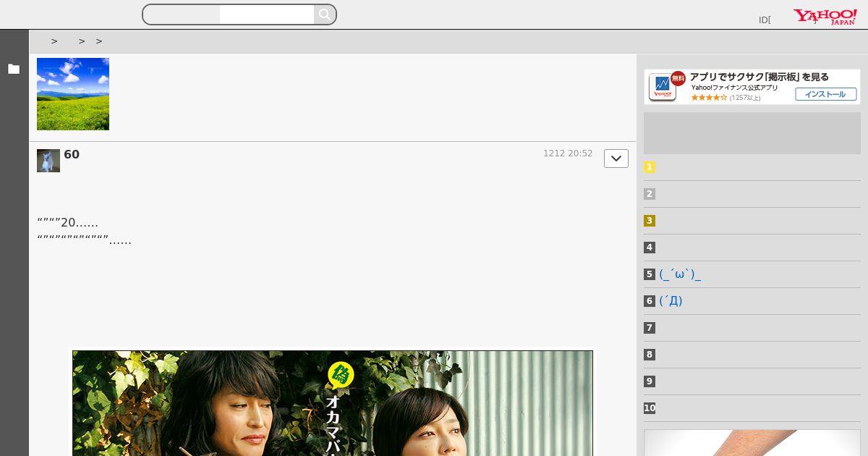868x456 pixels.
Task: Select the rank 10 badge
Action: [650, 408]
